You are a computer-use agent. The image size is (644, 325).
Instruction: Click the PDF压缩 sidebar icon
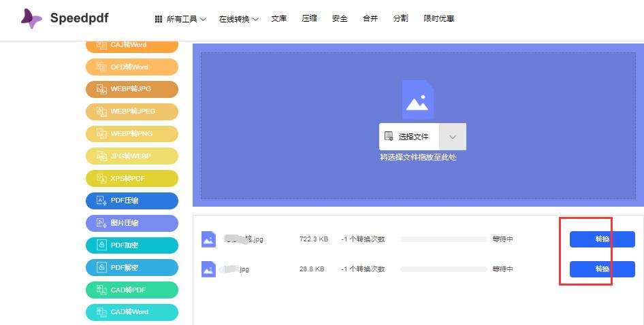101,201
